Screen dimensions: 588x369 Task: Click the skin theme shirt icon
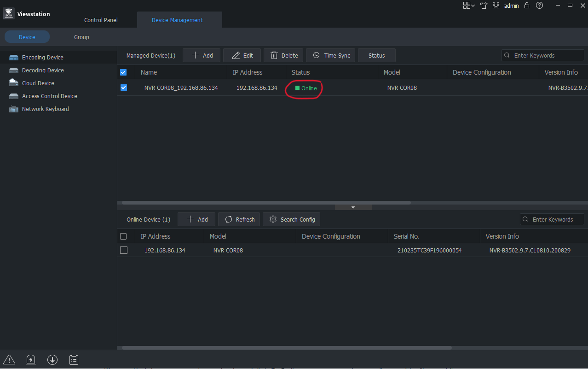(x=484, y=6)
